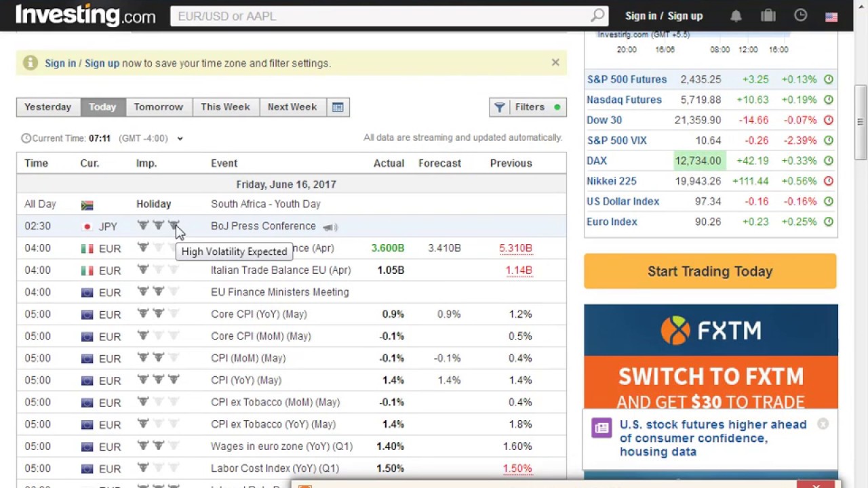Screen dimensions: 868x488
Task: Open the S&P 500 VIX link
Action: coord(616,140)
